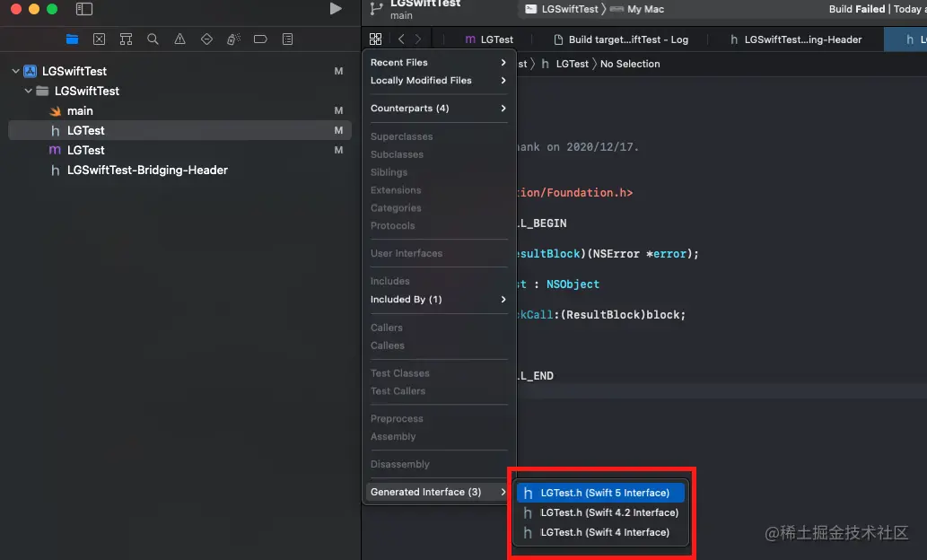The width and height of the screenshot is (927, 560).
Task: Click No Selection in jump bar
Action: 630,64
